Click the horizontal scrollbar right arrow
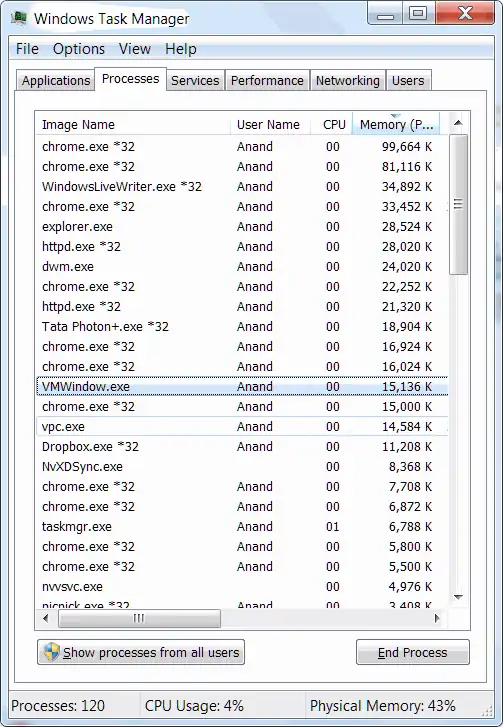Screen dimensions: 503x727 coord(437,618)
